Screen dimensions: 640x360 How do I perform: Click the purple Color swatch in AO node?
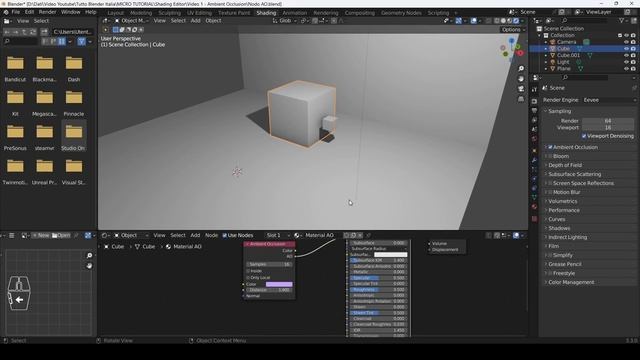tap(279, 284)
